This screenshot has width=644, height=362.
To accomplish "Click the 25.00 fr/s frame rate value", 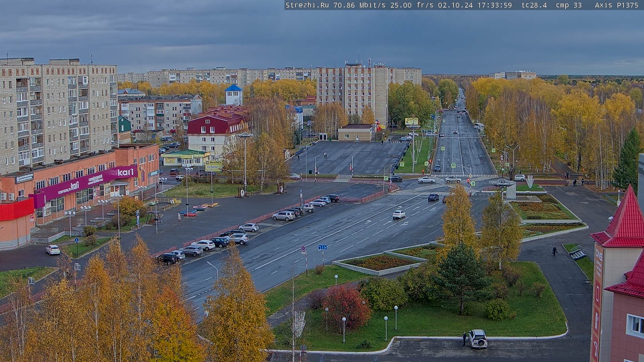I will 412,5.
